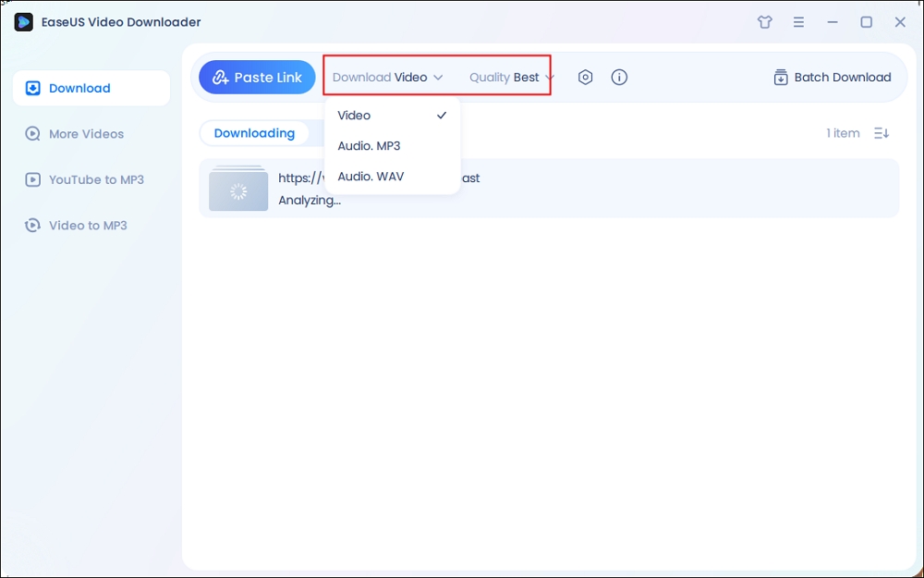Viewport: 924px width, 578px height.
Task: Click the '1 item' count label
Action: (843, 133)
